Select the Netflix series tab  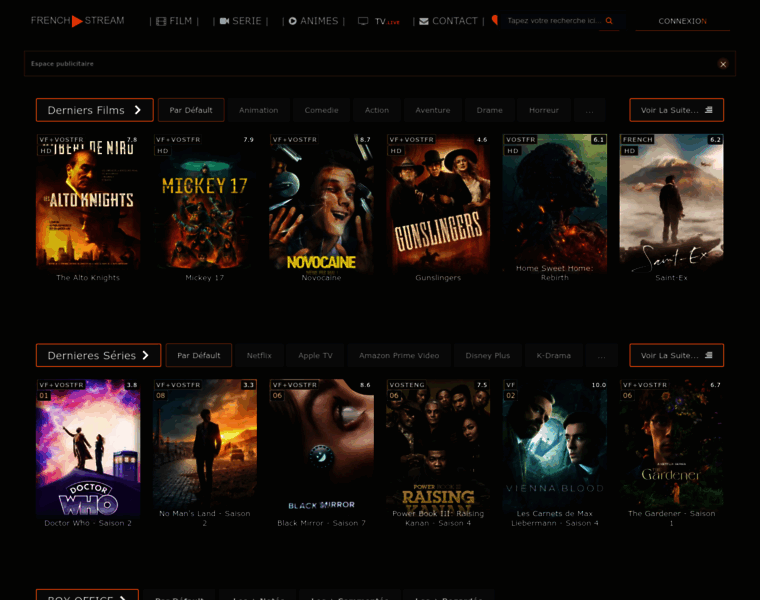[259, 356]
